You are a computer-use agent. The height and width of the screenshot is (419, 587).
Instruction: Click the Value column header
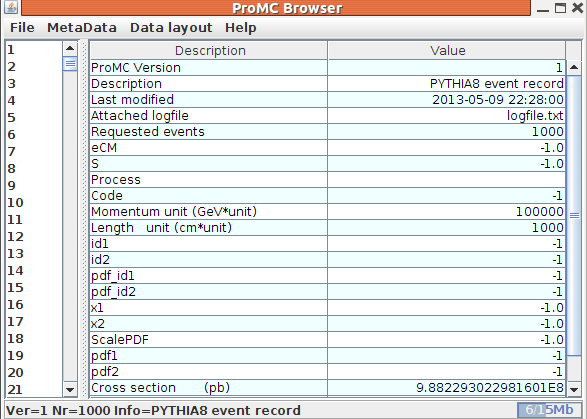click(x=447, y=51)
